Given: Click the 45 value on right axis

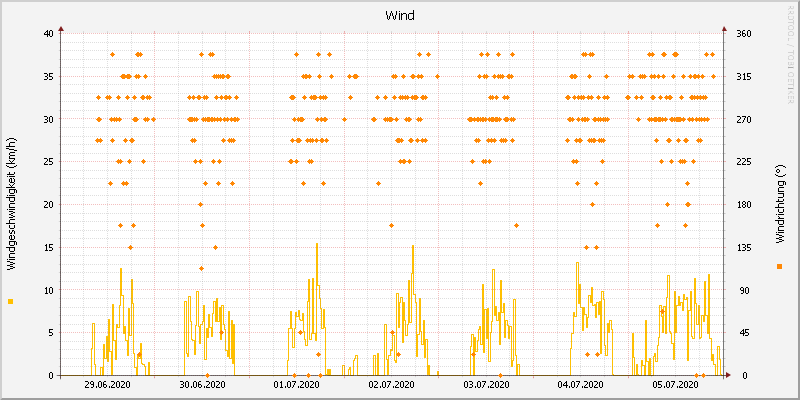Looking at the screenshot, I should tap(742, 333).
